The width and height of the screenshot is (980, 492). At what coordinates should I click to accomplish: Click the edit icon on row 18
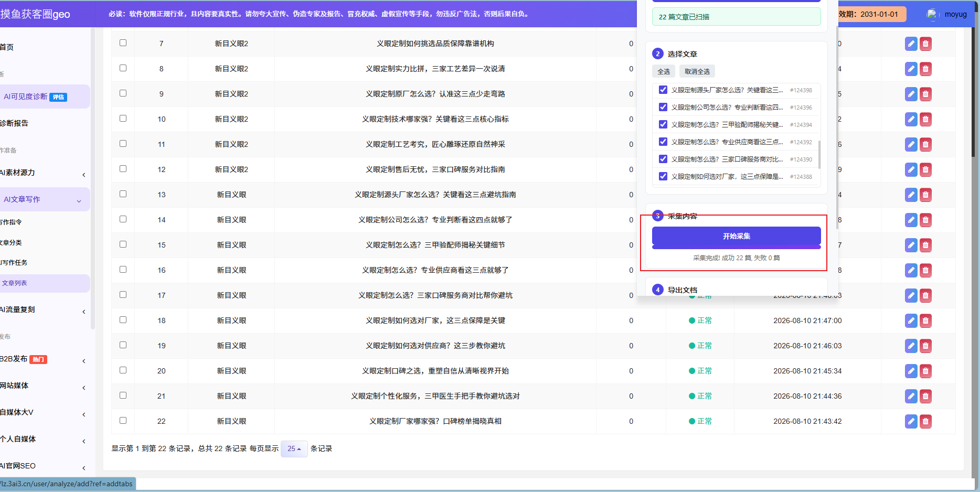tap(911, 320)
